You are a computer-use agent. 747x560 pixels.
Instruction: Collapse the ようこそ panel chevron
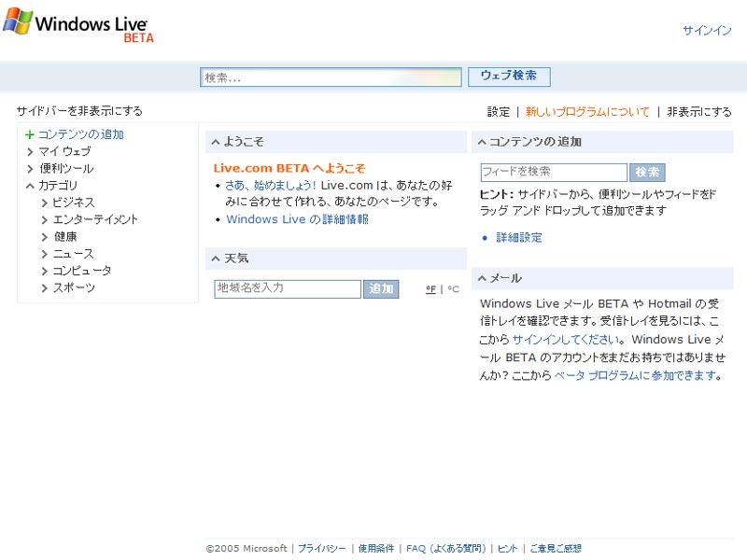pyautogui.click(x=216, y=142)
